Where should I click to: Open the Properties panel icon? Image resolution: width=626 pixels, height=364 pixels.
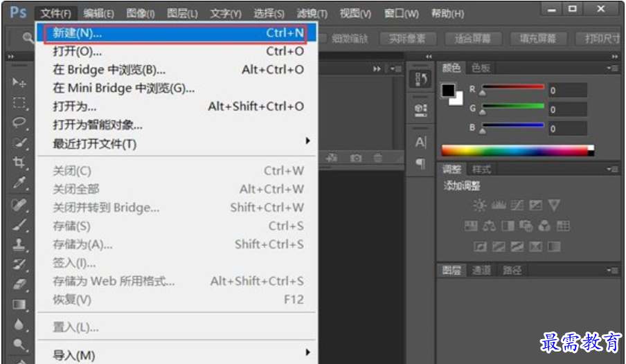[x=421, y=109]
